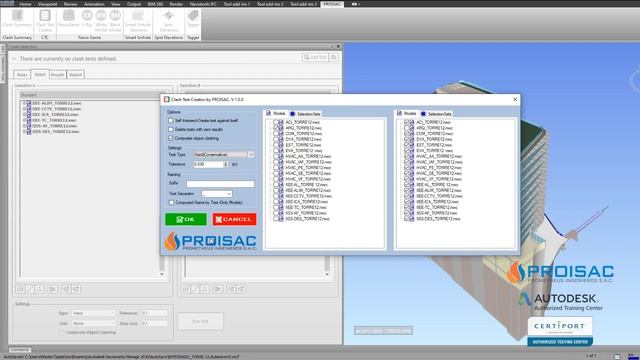The height and width of the screenshot is (360, 640).
Task: Expand IISS-DES_TORRE12 in Selection A tree
Action: tap(24, 132)
